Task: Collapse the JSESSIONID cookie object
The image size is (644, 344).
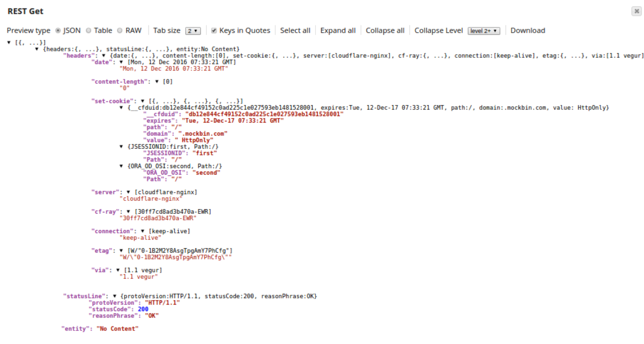Action: [121, 146]
